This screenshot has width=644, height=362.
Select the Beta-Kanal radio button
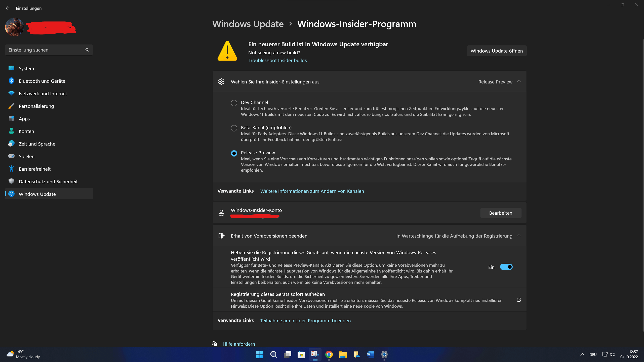pos(234,128)
